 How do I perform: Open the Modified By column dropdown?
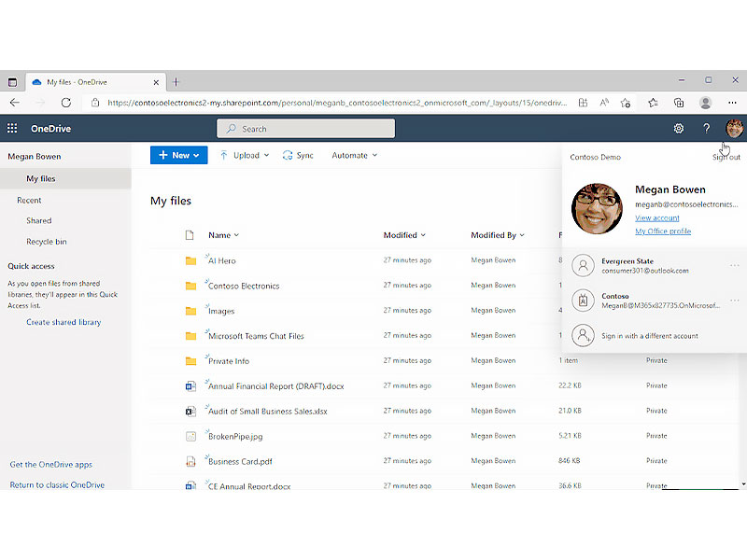pyautogui.click(x=498, y=235)
